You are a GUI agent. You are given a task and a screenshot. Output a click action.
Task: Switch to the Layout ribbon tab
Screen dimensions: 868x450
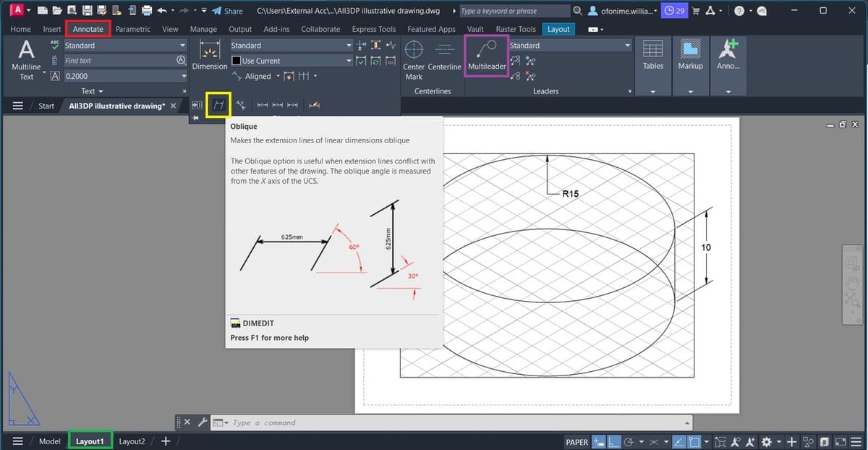tap(558, 29)
